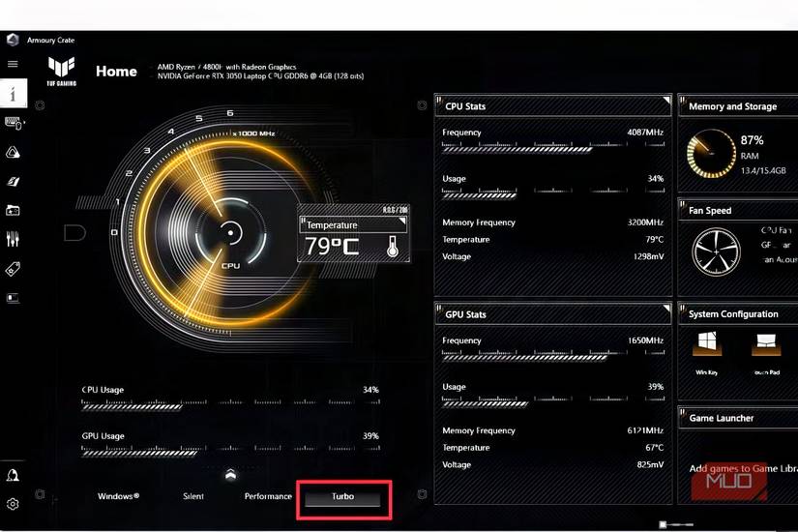The image size is (798, 532).
Task: Open the Aura Sync triangle icon
Action: [13, 152]
